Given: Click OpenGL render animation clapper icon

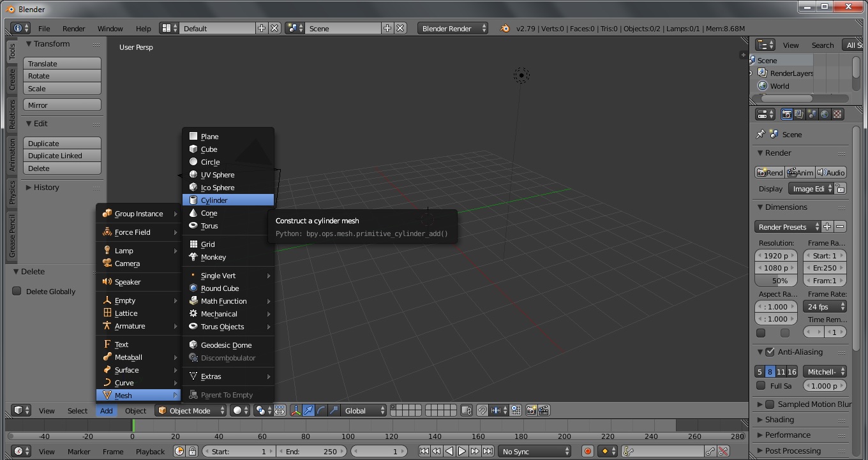Looking at the screenshot, I should pos(544,410).
